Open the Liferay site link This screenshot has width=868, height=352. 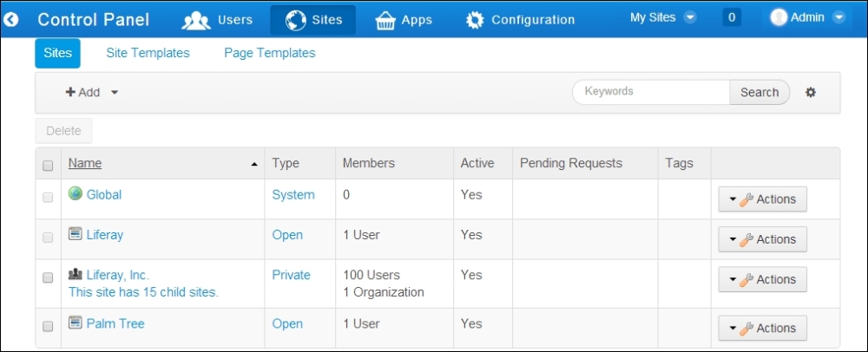pyautogui.click(x=105, y=235)
